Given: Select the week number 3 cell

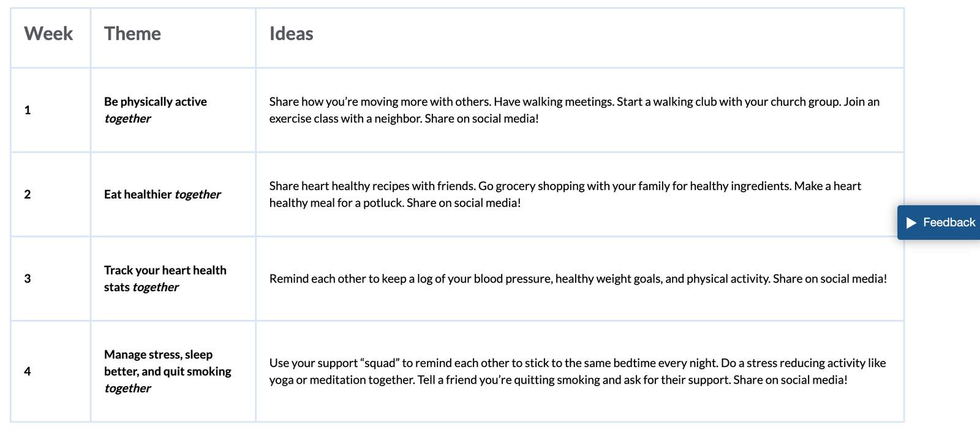Looking at the screenshot, I should (x=28, y=279).
